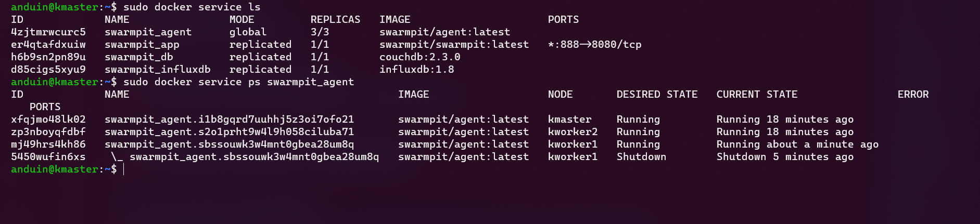Viewport: 980px width, 224px height.
Task: Click the swarmpit_app service name
Action: pyautogui.click(x=142, y=45)
